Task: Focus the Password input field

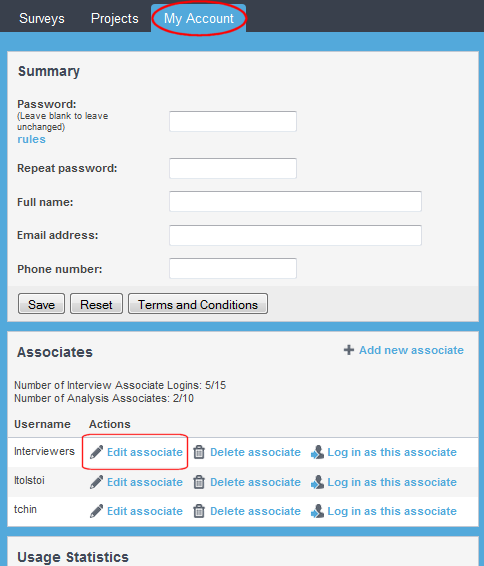Action: click(x=233, y=121)
